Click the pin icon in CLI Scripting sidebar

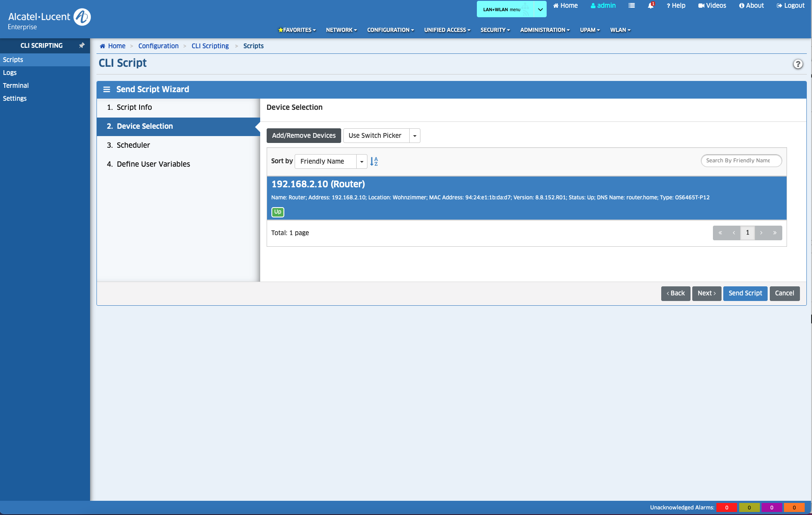tap(81, 45)
